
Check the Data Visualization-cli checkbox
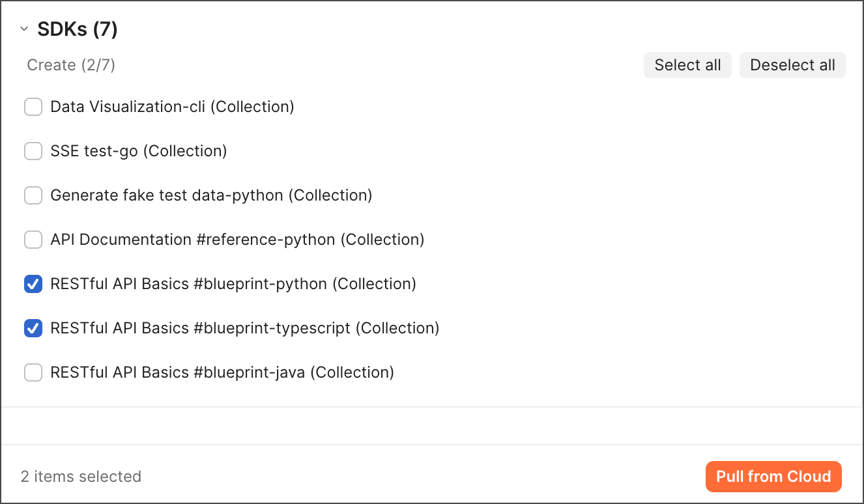click(x=33, y=107)
